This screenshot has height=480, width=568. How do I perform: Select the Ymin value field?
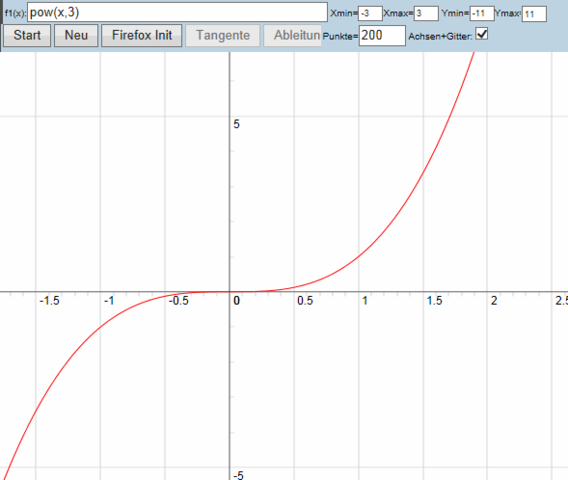482,14
